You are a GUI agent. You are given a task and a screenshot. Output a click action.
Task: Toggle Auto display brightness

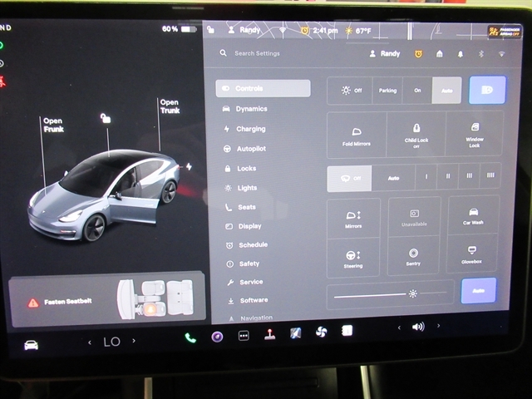click(x=479, y=290)
